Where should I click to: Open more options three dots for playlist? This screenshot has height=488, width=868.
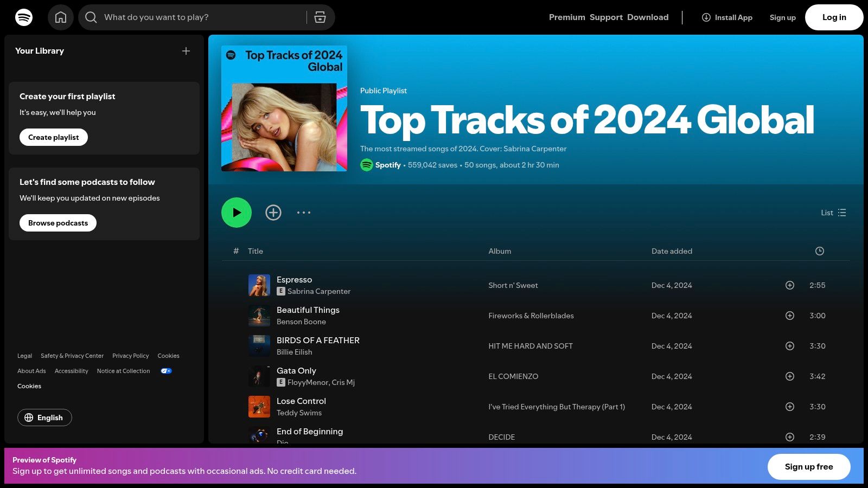point(304,213)
